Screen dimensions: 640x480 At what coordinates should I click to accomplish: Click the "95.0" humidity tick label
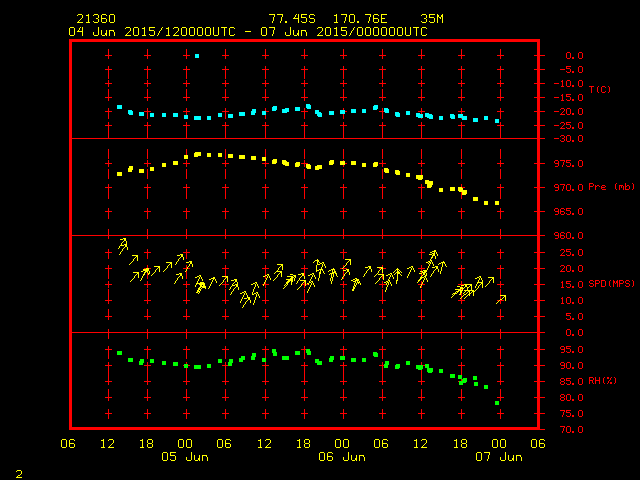pyautogui.click(x=571, y=350)
